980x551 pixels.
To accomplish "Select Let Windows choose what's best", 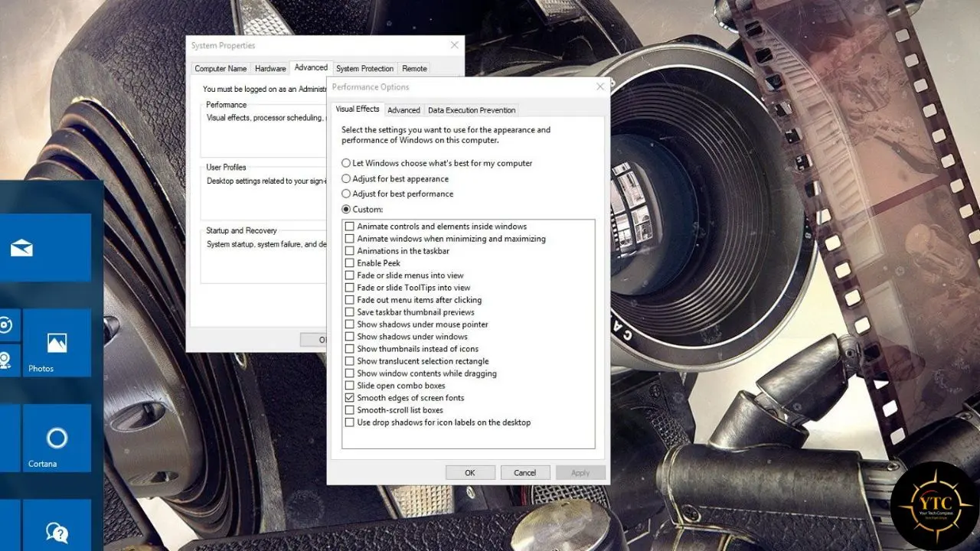I will pos(346,163).
